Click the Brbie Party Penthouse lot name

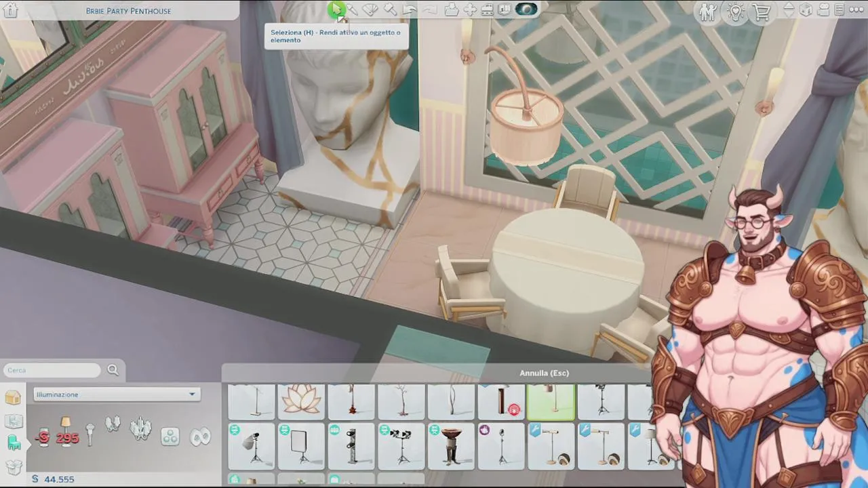[x=128, y=11]
